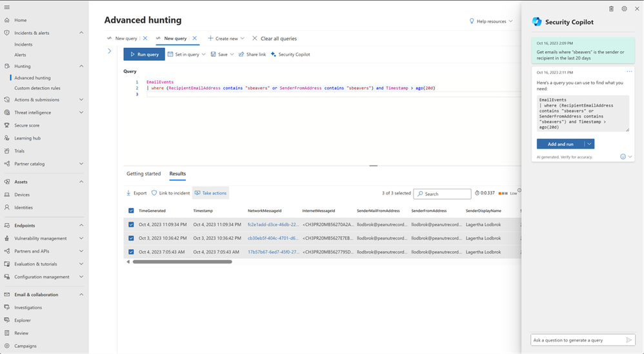Collapse the Hunting section
Viewport: 644px width, 354px height.
(x=81, y=66)
